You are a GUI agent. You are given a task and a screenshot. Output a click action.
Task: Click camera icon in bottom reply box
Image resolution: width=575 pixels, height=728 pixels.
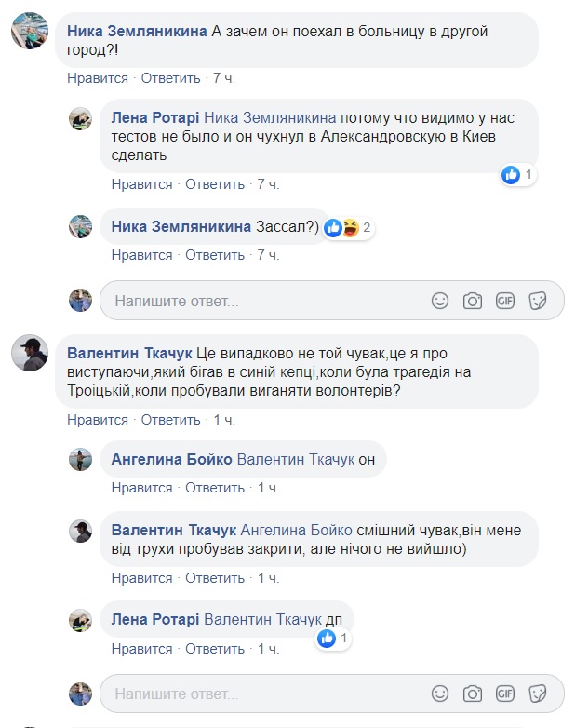[x=473, y=694]
